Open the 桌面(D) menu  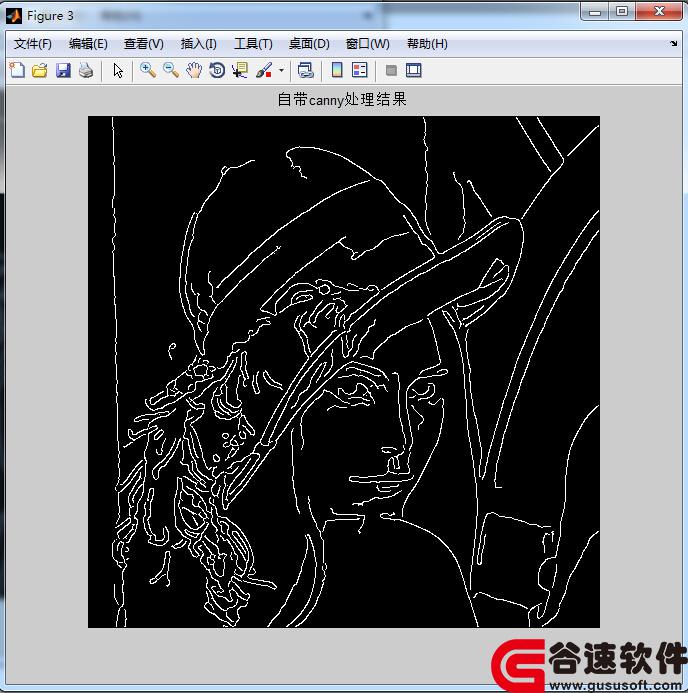click(309, 44)
